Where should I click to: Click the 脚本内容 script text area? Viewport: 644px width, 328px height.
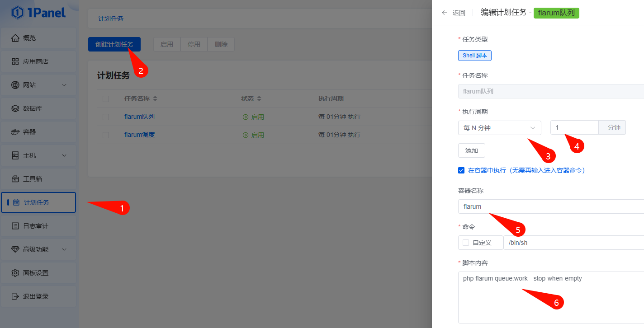pyautogui.click(x=551, y=298)
